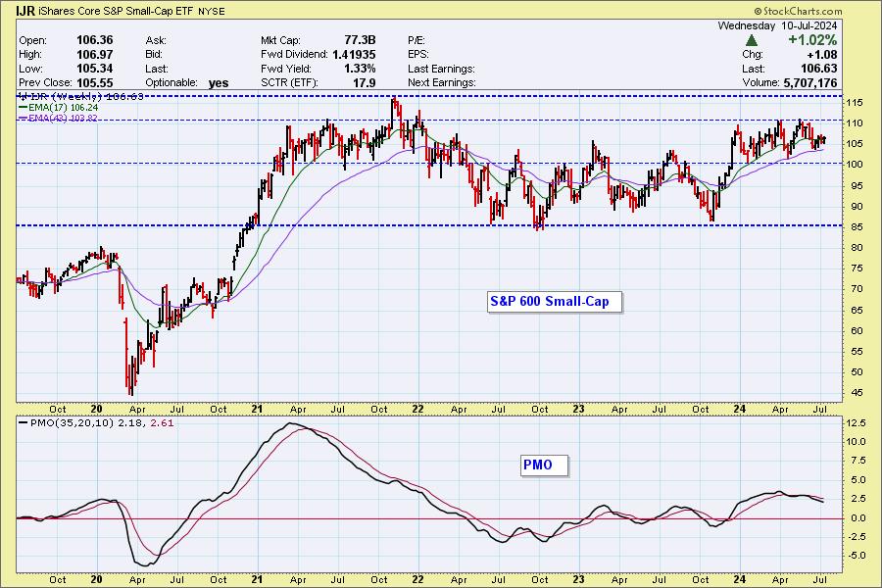This screenshot has height=588, width=882.
Task: Click the Chg value +1.08
Action: click(x=822, y=55)
